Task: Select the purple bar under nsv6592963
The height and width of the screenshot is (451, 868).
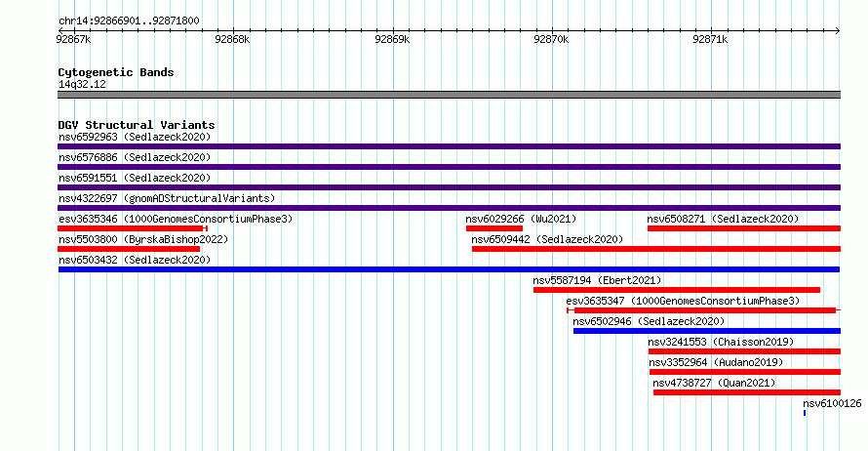Action: click(x=449, y=146)
